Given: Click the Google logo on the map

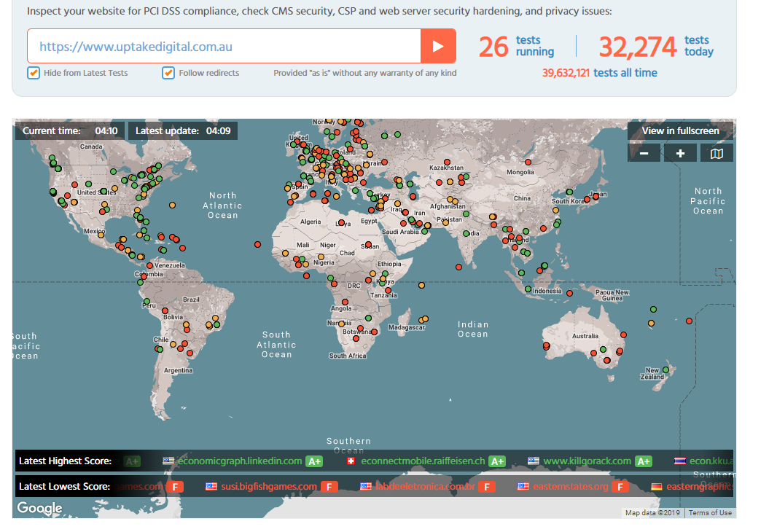Looking at the screenshot, I should tap(39, 508).
